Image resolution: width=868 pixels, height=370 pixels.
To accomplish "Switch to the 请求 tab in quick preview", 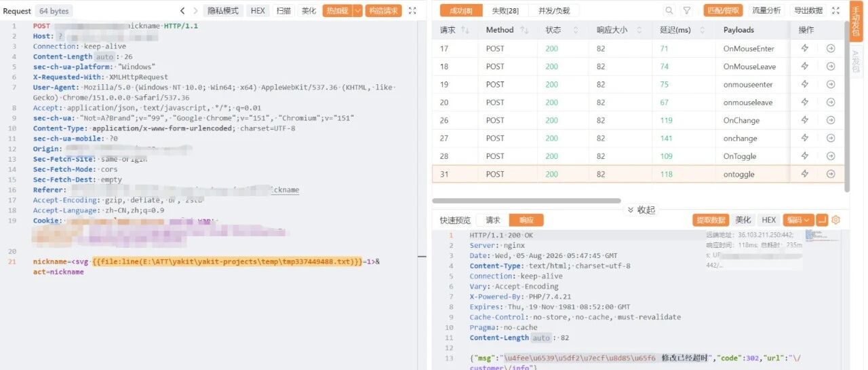I will click(493, 220).
